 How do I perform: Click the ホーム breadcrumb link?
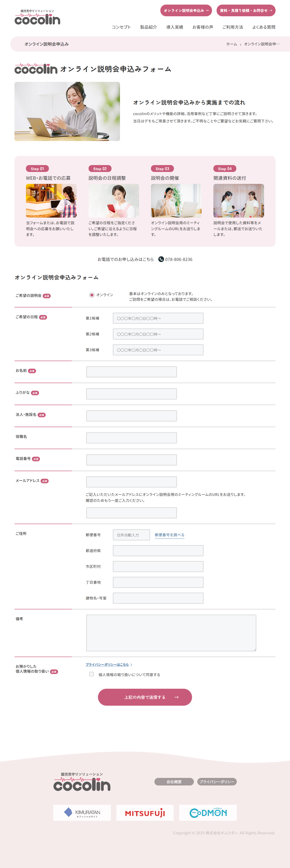232,44
